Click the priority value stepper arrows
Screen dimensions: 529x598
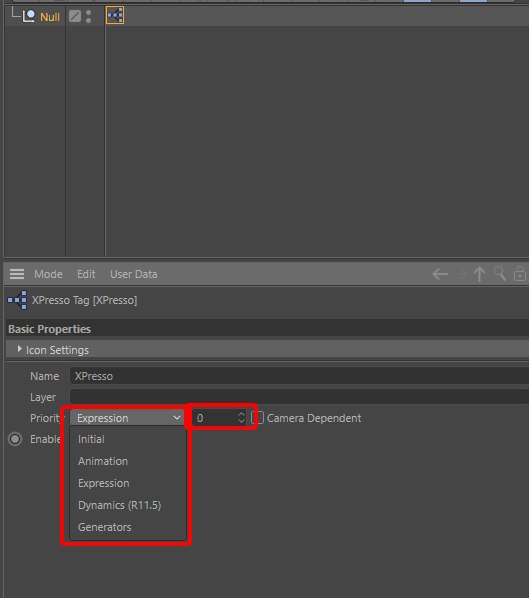[241, 418]
